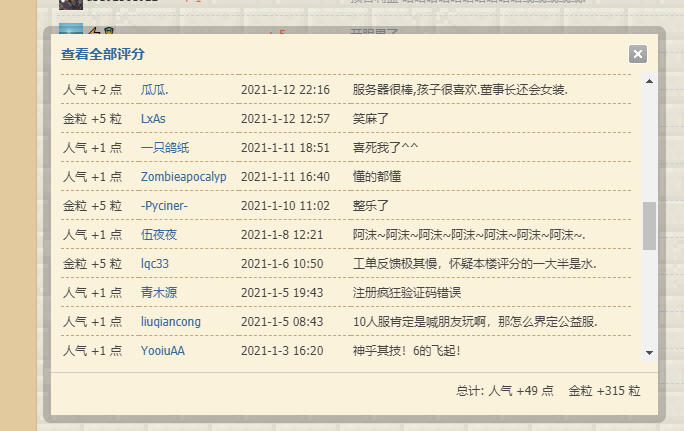The image size is (684, 431).
Task: Click the date 2021-1-12 22:16
Action: pos(285,90)
